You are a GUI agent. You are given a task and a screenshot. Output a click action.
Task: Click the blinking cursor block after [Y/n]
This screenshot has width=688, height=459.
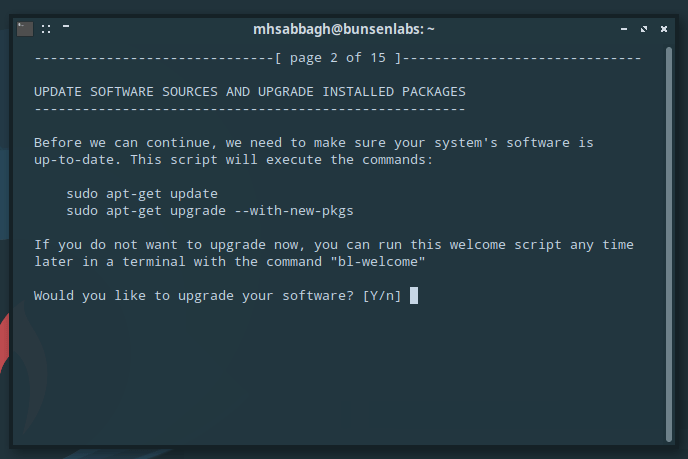coord(414,295)
